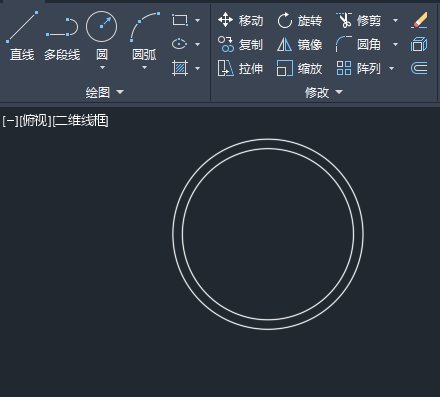Open the Circle (圆) options dropdown arrow
This screenshot has width=440, height=397.
pos(102,68)
